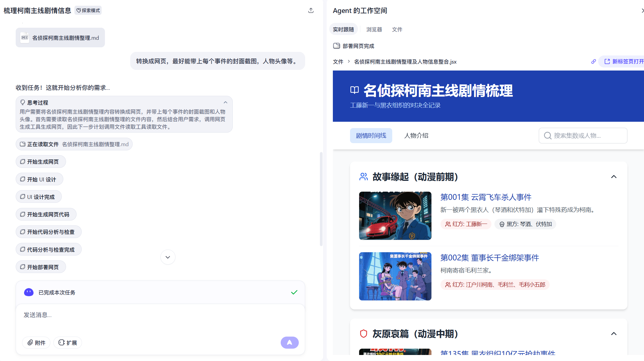Open link 第002集 董事长千金绑架事件
644x361 pixels.
(x=490, y=258)
